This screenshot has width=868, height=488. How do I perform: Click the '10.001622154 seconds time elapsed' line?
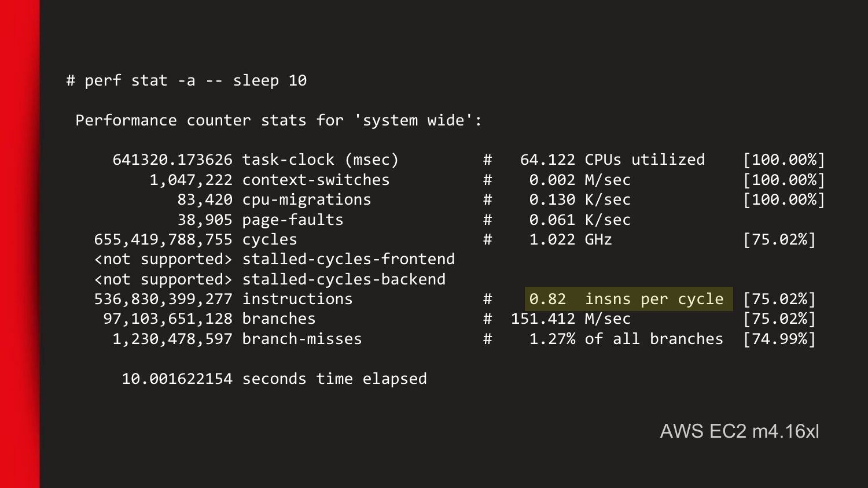point(274,379)
